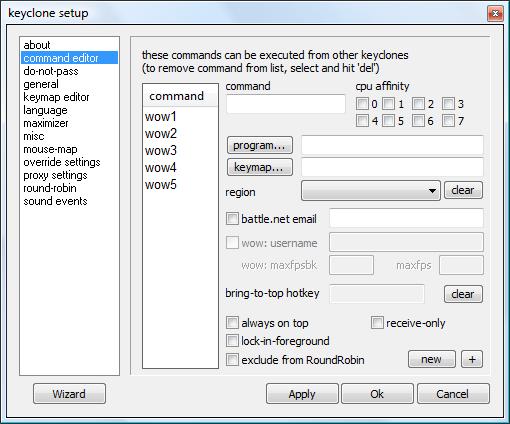The width and height of the screenshot is (510, 424).
Task: Enable cpu affinity core 2
Action: click(x=418, y=104)
